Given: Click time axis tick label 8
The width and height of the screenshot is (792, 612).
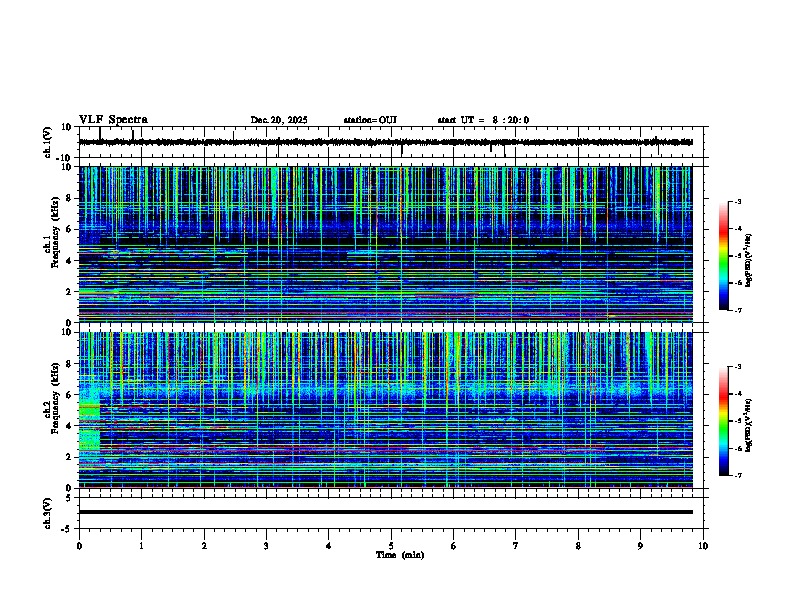Looking at the screenshot, I should 578,546.
